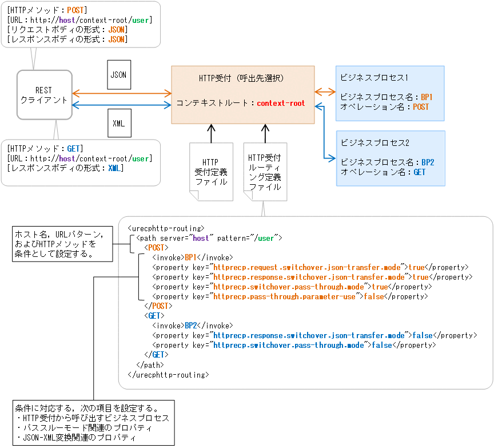The height and width of the screenshot is (448, 494).
Task: Click the XML format badge
Action: point(118,123)
